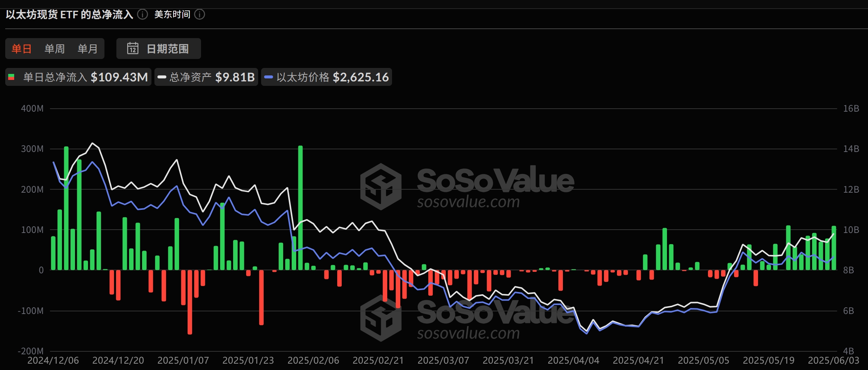Switch to the 单周 weekly tab
This screenshot has height=370, width=868.
coord(54,49)
